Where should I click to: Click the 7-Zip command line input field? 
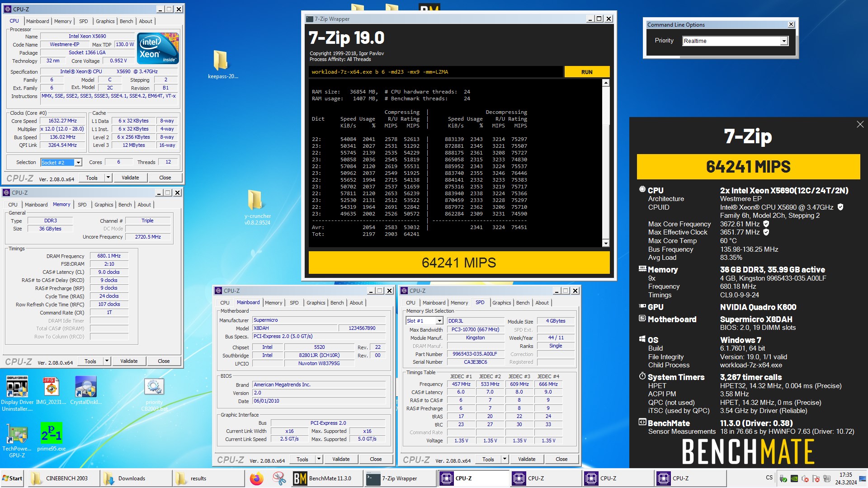436,72
